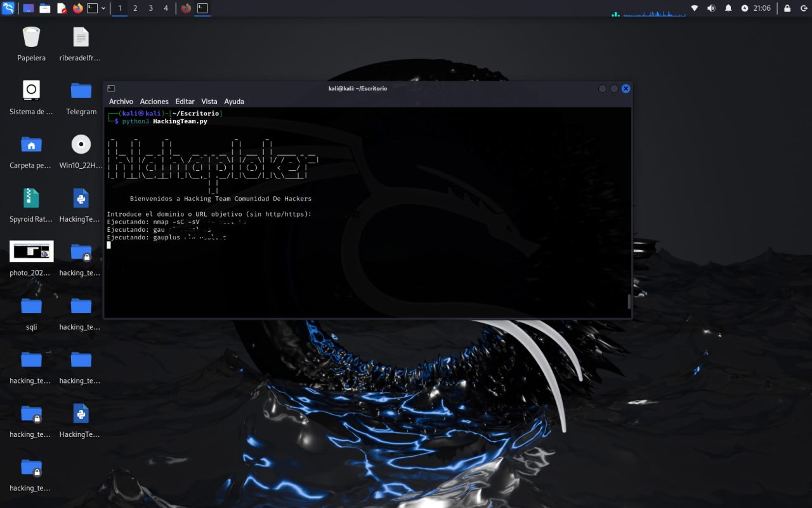This screenshot has width=812, height=508.
Task: Minimize the terminal window
Action: 603,88
